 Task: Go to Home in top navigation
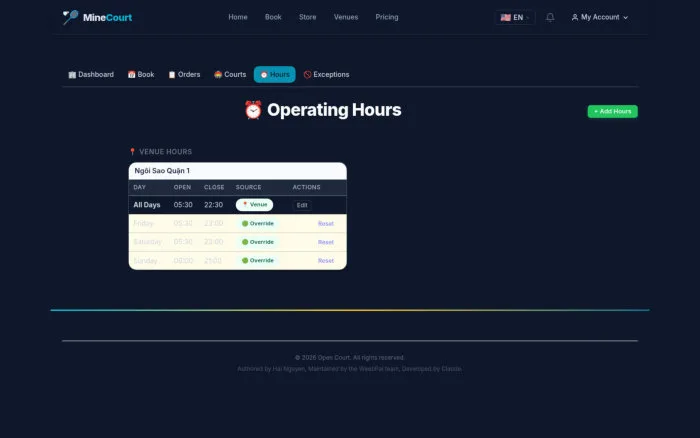(238, 17)
